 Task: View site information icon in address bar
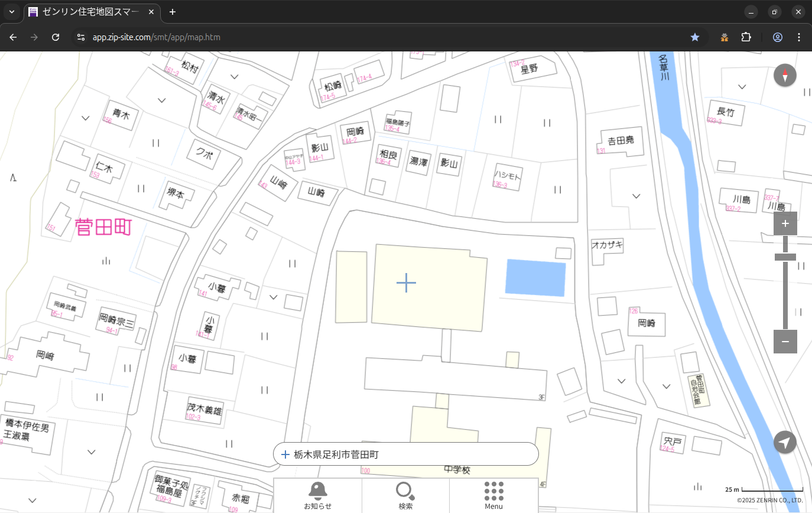(81, 37)
